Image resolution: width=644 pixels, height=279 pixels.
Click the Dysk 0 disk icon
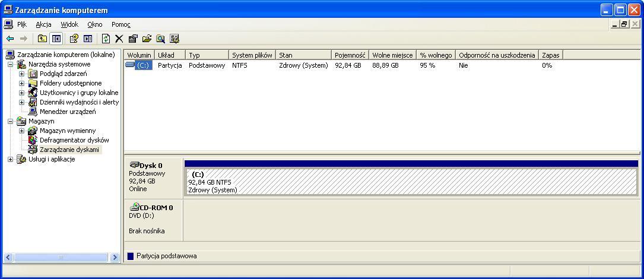click(x=134, y=165)
